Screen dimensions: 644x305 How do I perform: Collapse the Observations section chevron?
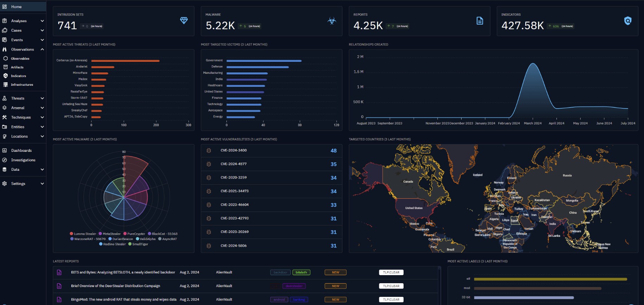pos(42,50)
